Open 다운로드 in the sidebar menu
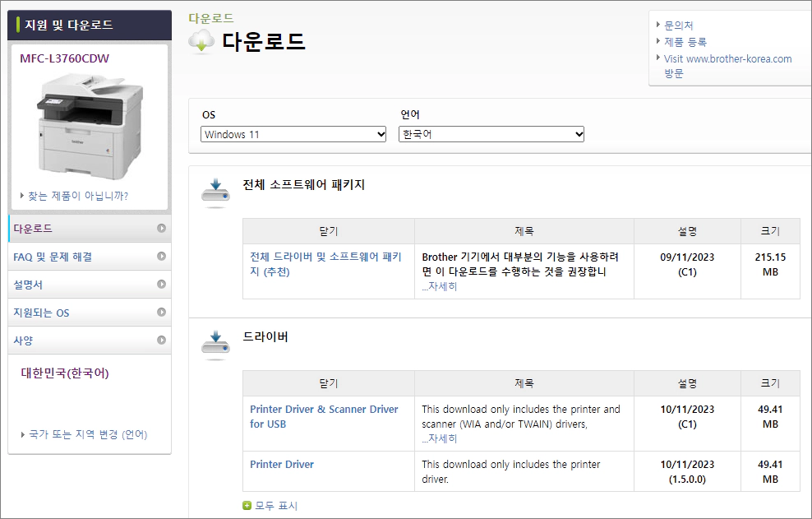 [x=90, y=229]
